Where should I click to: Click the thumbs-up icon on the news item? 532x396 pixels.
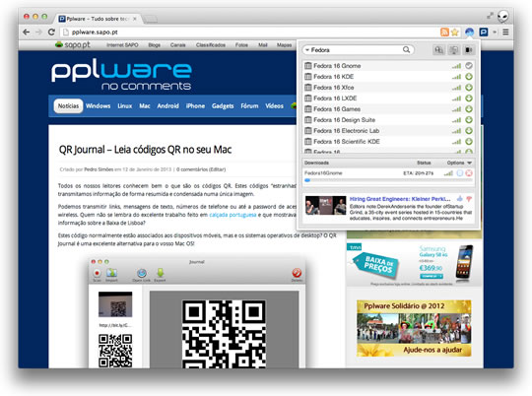click(460, 199)
